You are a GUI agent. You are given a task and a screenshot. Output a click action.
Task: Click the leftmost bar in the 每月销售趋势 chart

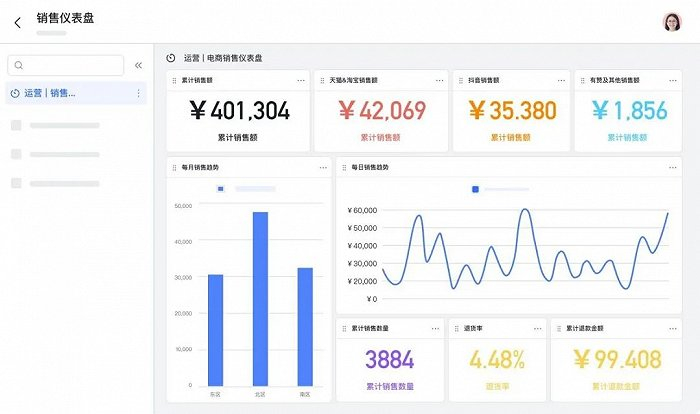(x=216, y=330)
